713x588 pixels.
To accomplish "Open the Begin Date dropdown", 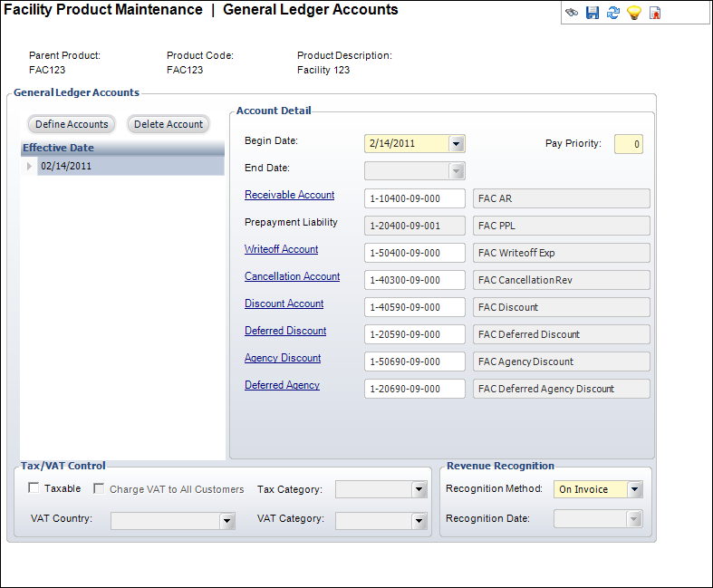I will 456,143.
